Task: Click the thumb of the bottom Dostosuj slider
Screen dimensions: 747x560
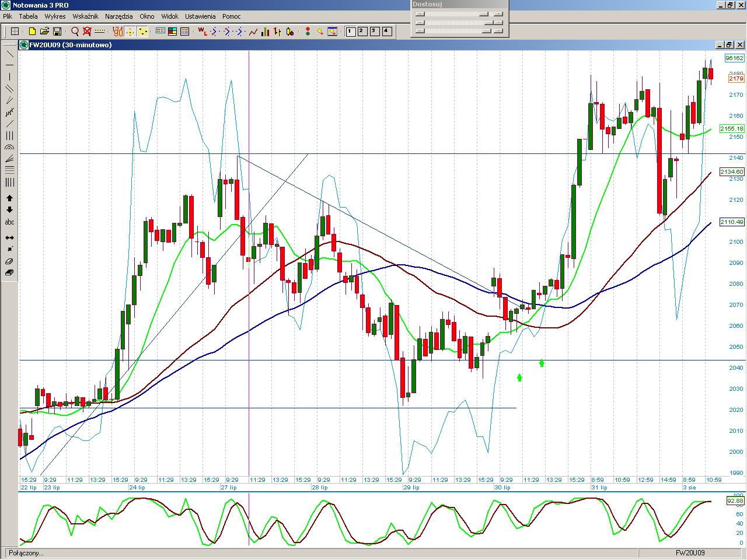Action: coord(488,31)
